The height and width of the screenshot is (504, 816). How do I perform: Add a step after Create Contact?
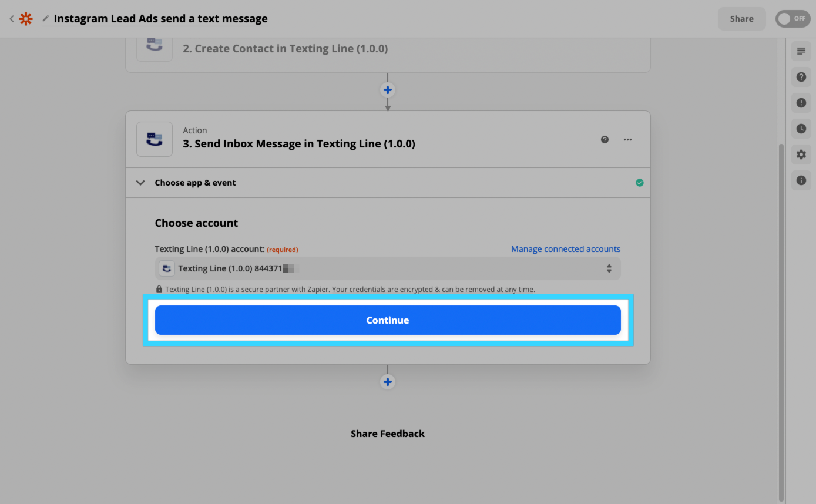[x=388, y=90]
